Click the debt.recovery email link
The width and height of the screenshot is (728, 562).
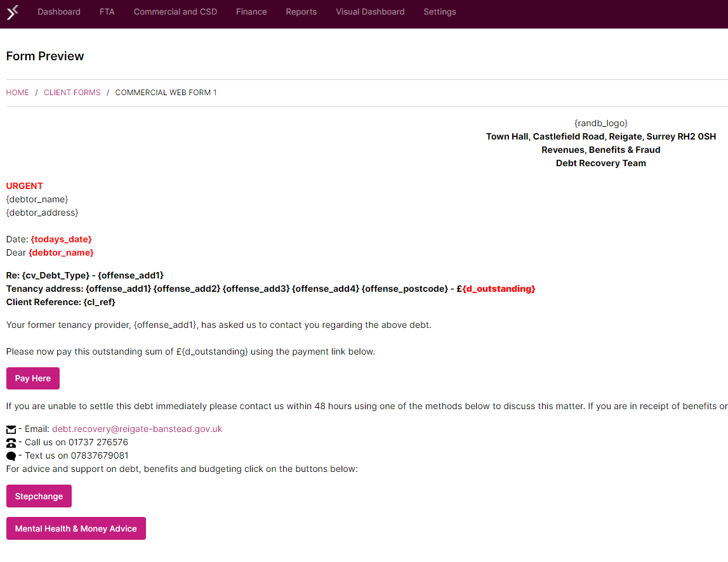(x=136, y=428)
